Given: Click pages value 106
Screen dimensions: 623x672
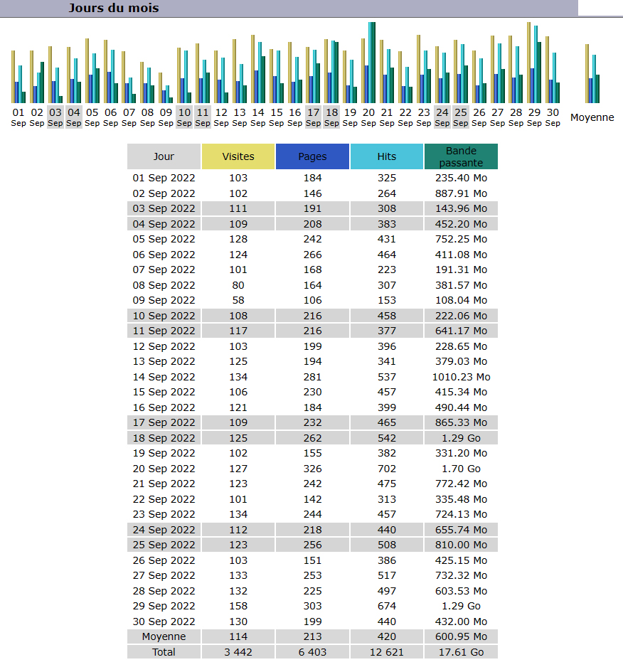Looking at the screenshot, I should coord(312,300).
